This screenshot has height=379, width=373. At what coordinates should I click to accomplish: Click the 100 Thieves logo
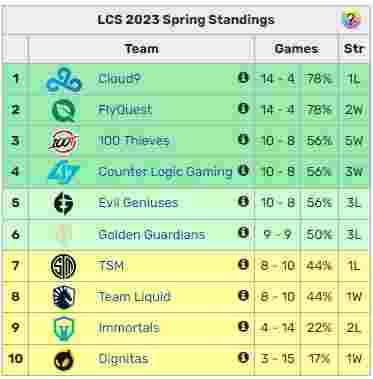(x=63, y=142)
